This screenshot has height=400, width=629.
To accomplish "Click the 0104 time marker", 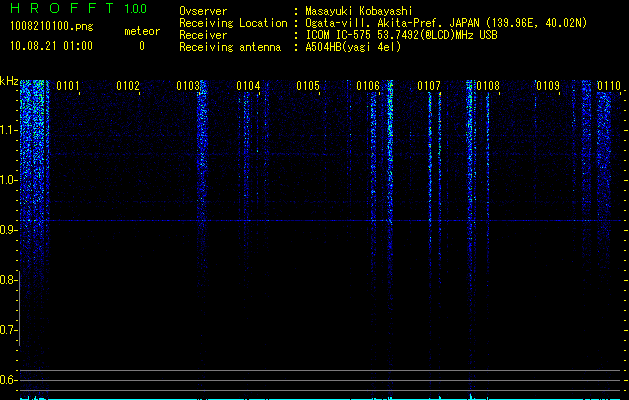I will point(248,86).
